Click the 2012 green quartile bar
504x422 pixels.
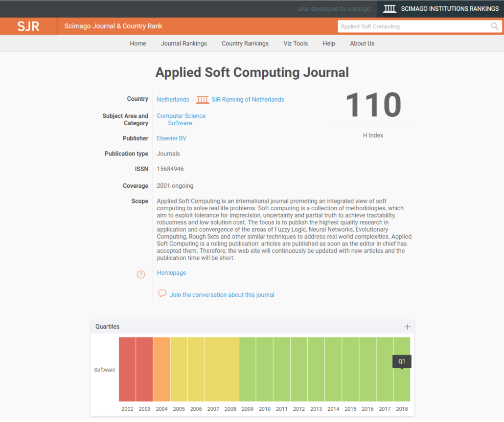tap(299, 369)
